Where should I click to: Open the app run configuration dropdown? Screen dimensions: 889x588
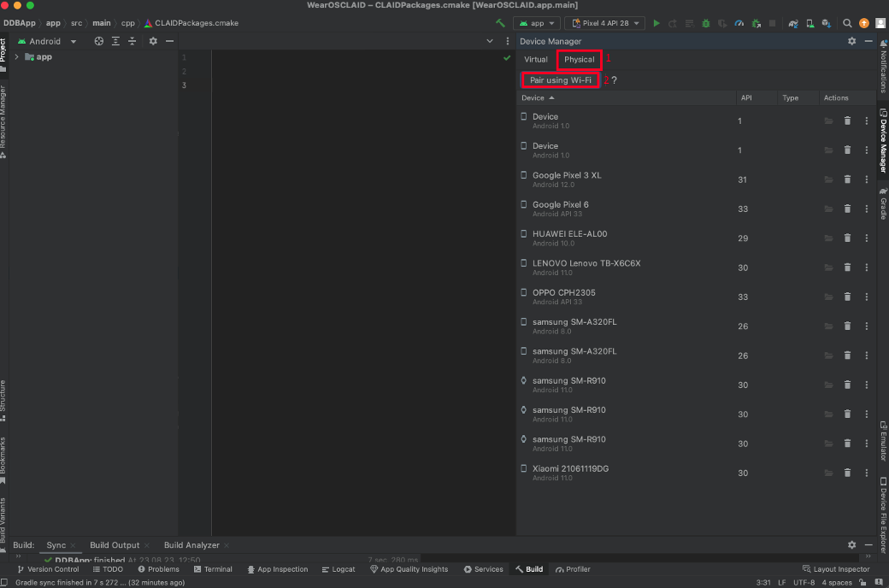pyautogui.click(x=537, y=23)
